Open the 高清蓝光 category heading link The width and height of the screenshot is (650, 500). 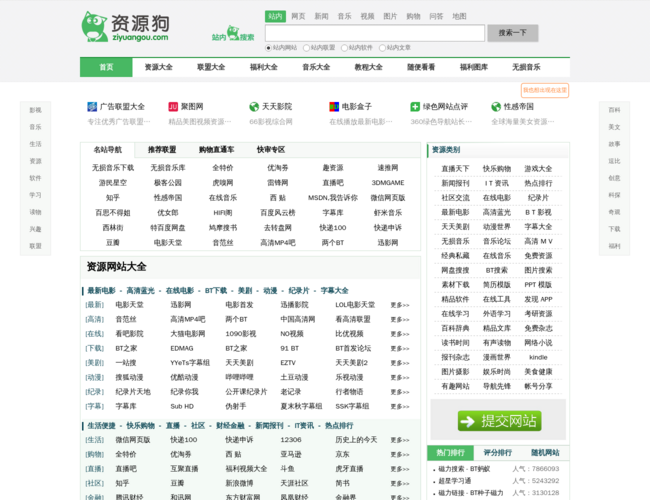pos(140,291)
